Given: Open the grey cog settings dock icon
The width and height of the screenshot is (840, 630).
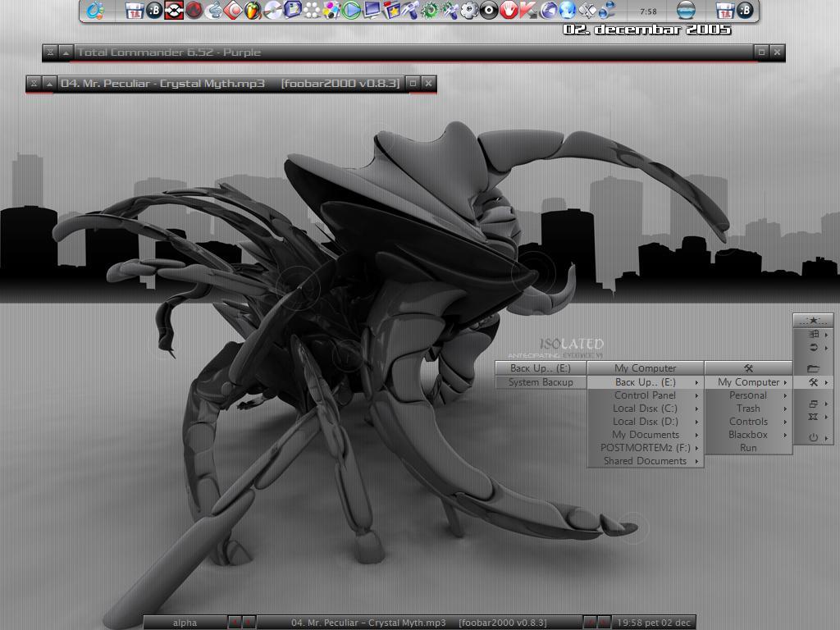Looking at the screenshot, I should (469, 10).
